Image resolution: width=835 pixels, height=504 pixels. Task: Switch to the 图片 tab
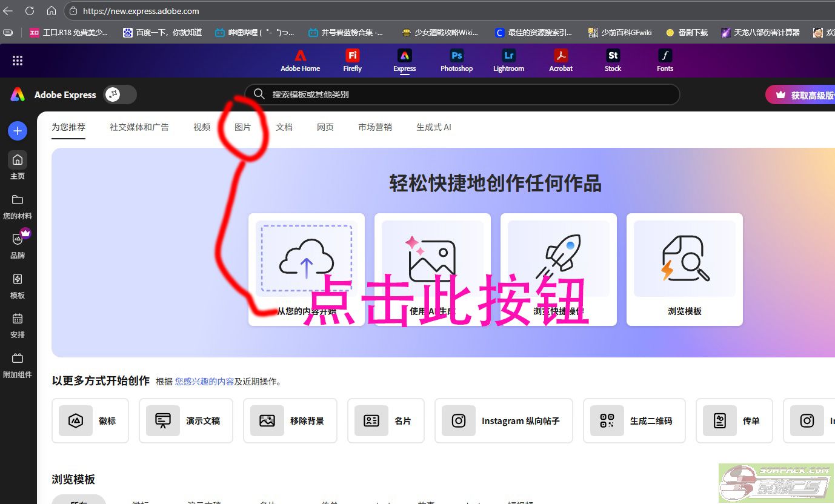coord(243,127)
